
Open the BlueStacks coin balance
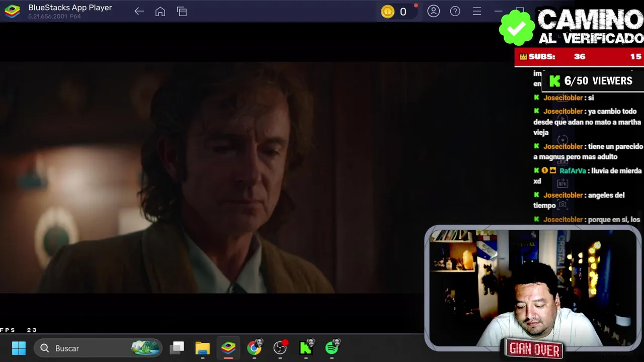(397, 12)
